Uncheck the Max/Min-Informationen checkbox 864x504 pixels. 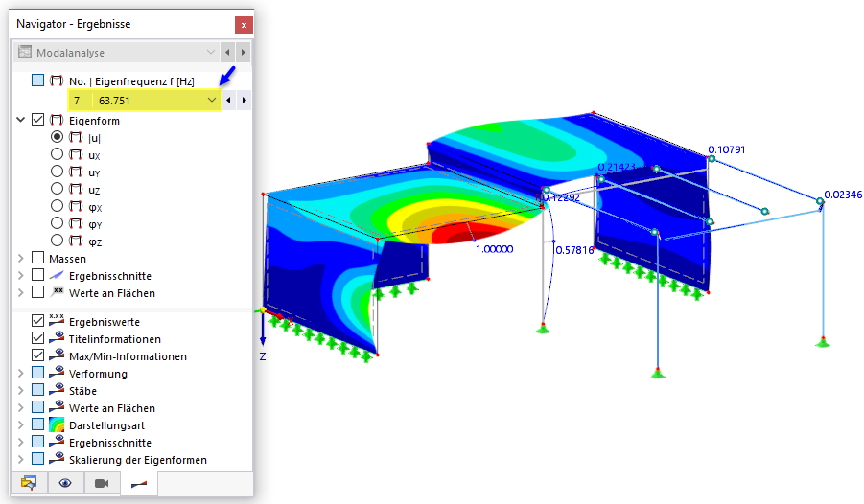pos(37,355)
